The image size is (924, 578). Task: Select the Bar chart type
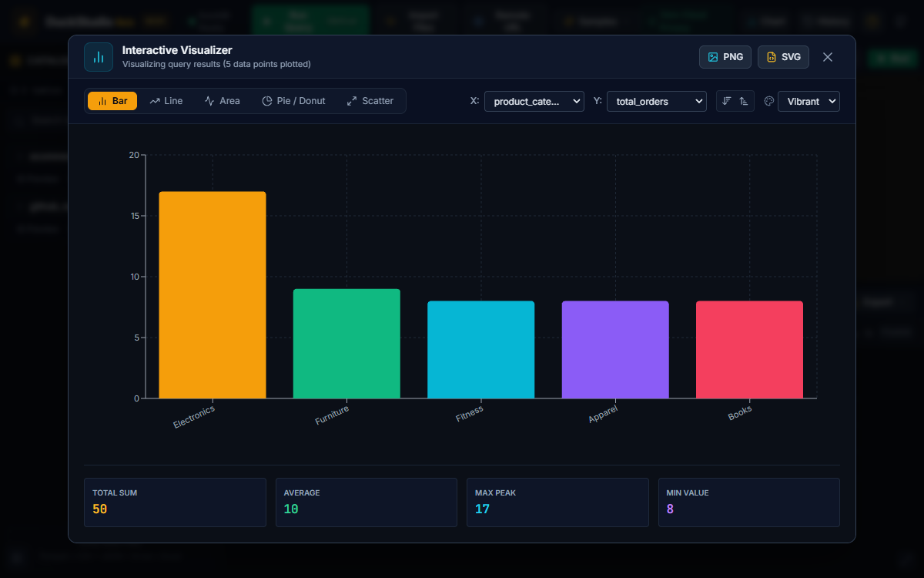(112, 101)
